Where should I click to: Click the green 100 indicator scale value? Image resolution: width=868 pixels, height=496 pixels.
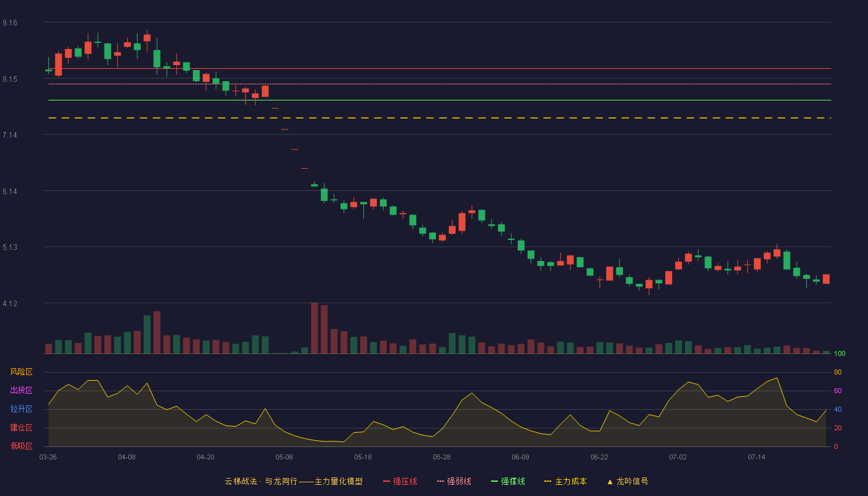click(839, 354)
